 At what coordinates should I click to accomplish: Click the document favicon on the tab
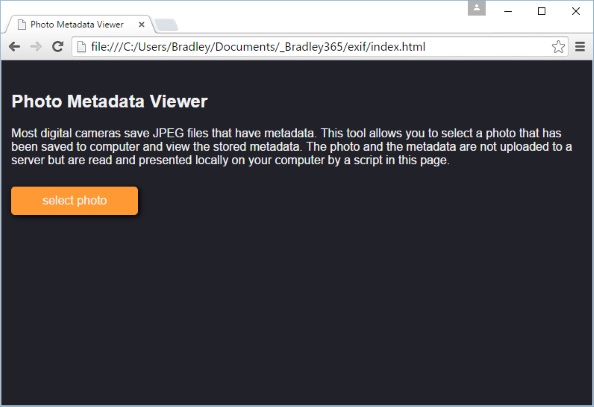pos(22,25)
